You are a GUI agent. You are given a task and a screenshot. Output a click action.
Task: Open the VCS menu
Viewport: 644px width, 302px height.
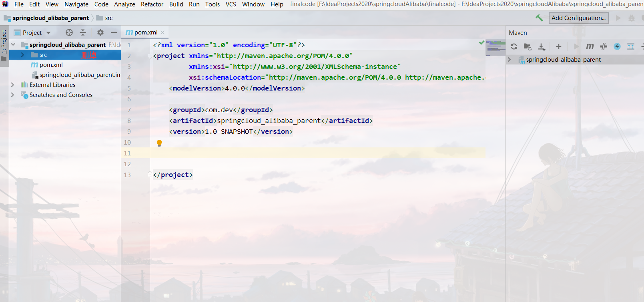click(x=231, y=4)
